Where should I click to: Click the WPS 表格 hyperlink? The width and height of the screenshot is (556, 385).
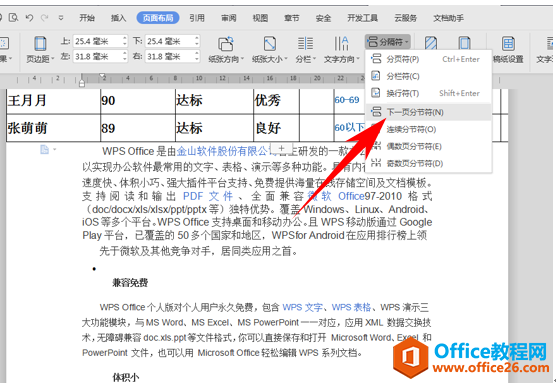pyautogui.click(x=351, y=307)
